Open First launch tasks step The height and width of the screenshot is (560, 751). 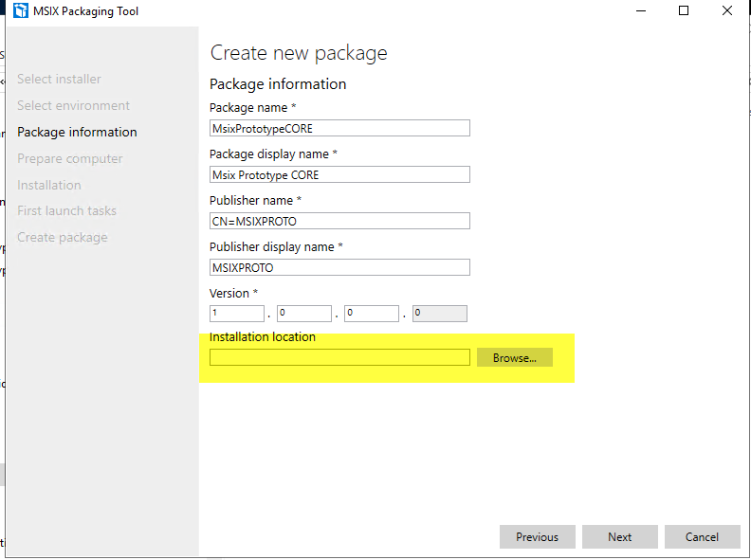click(66, 210)
